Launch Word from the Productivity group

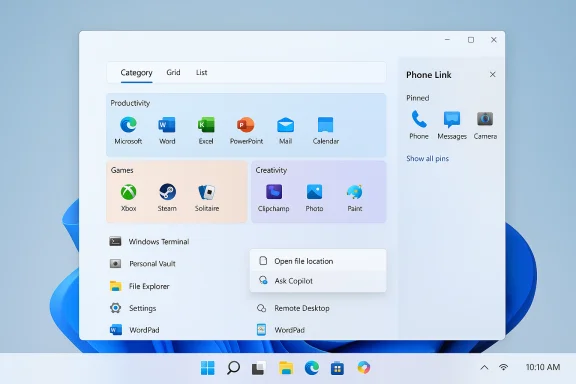(x=167, y=130)
